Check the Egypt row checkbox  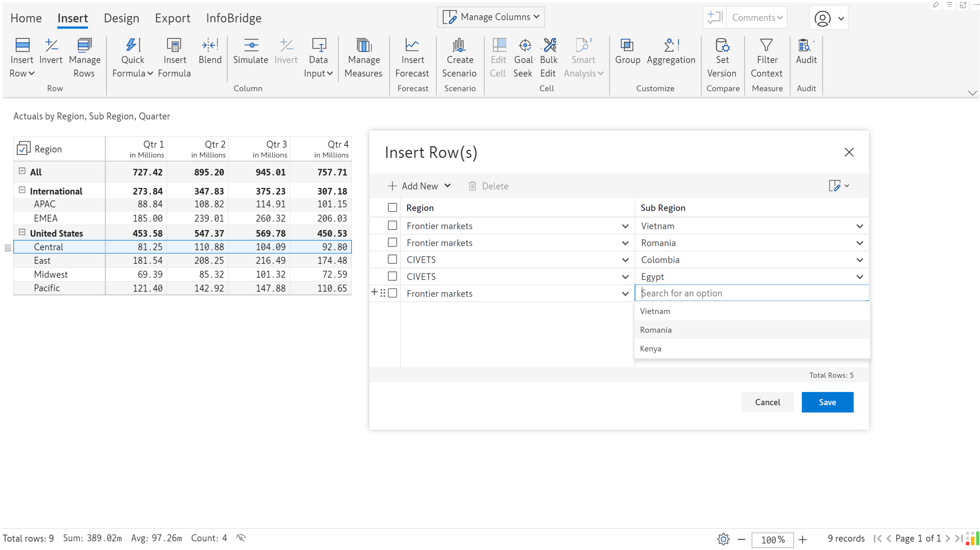pos(392,276)
